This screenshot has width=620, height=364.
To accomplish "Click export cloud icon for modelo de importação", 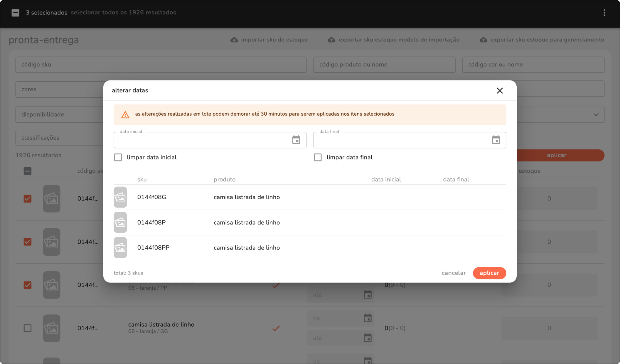I will pos(331,40).
